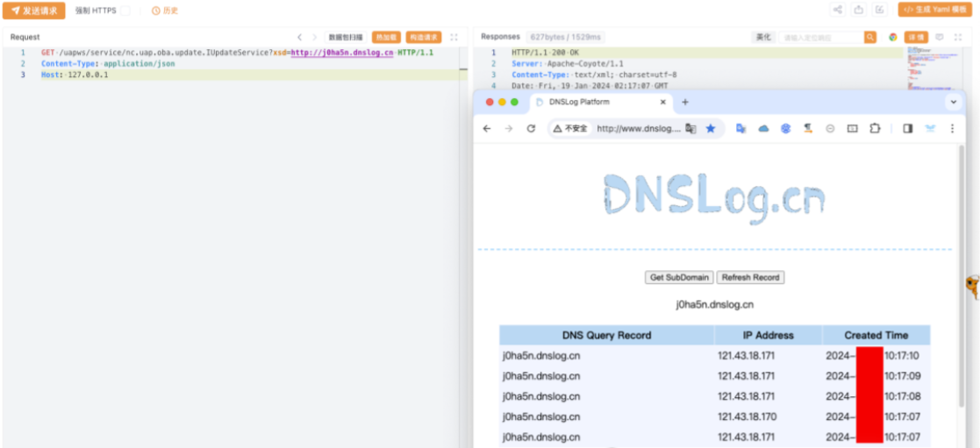Click the j0ha5n.dnslog.cn subdomain text above the table

(x=714, y=304)
